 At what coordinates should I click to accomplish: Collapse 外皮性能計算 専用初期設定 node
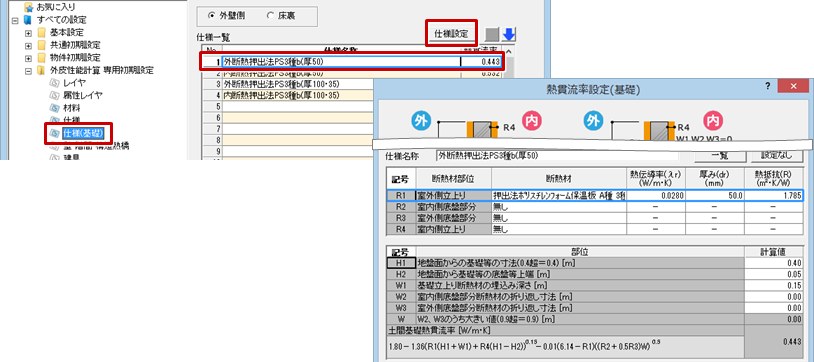click(29, 70)
